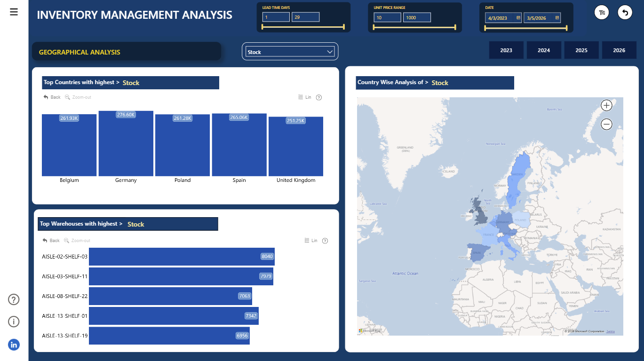Open help icon in Top Warehouses chart

(325, 241)
